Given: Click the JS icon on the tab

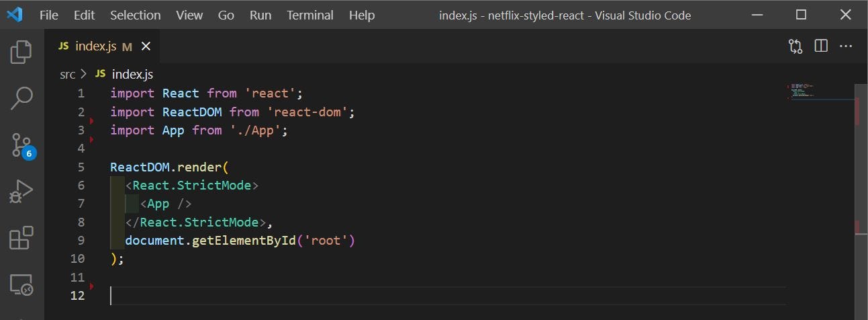Looking at the screenshot, I should (x=64, y=46).
